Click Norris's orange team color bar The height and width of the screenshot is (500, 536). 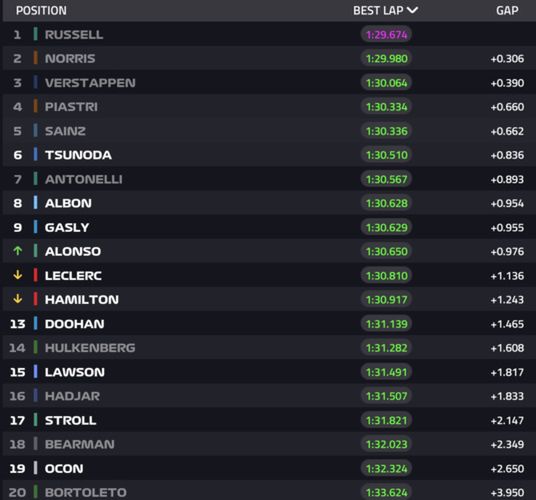pos(36,58)
